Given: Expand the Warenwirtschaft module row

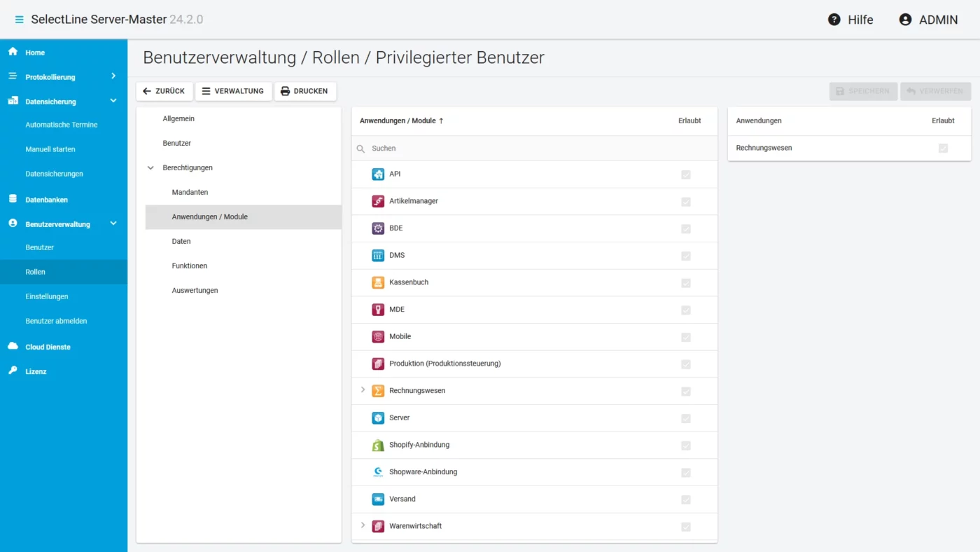Looking at the screenshot, I should pos(363,525).
